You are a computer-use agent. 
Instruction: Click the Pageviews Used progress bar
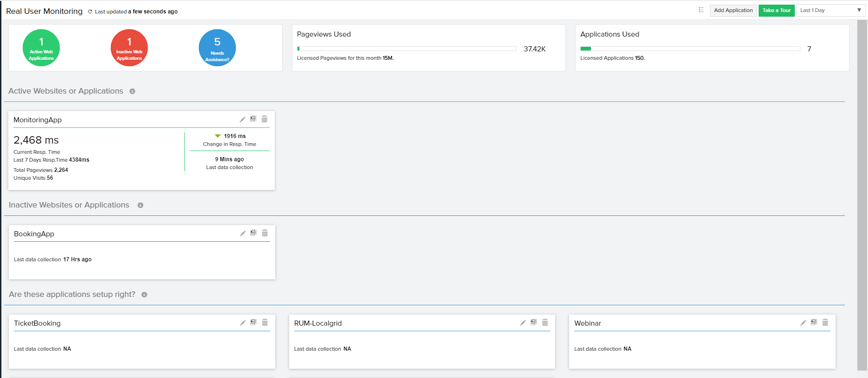(407, 49)
